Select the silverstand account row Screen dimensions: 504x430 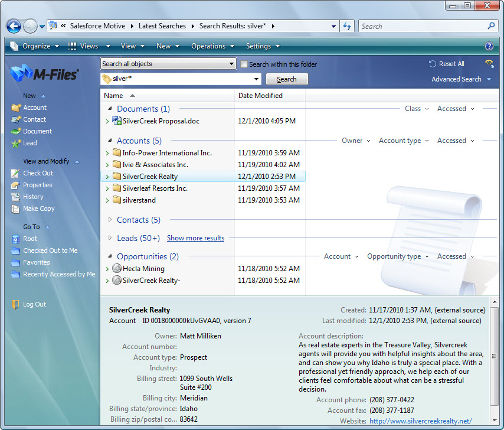(203, 200)
